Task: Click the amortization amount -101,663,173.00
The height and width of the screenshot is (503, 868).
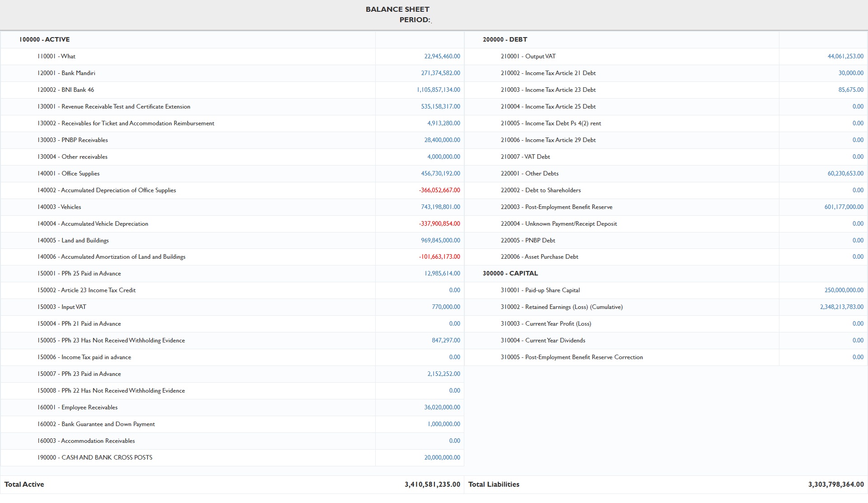Action: click(439, 257)
